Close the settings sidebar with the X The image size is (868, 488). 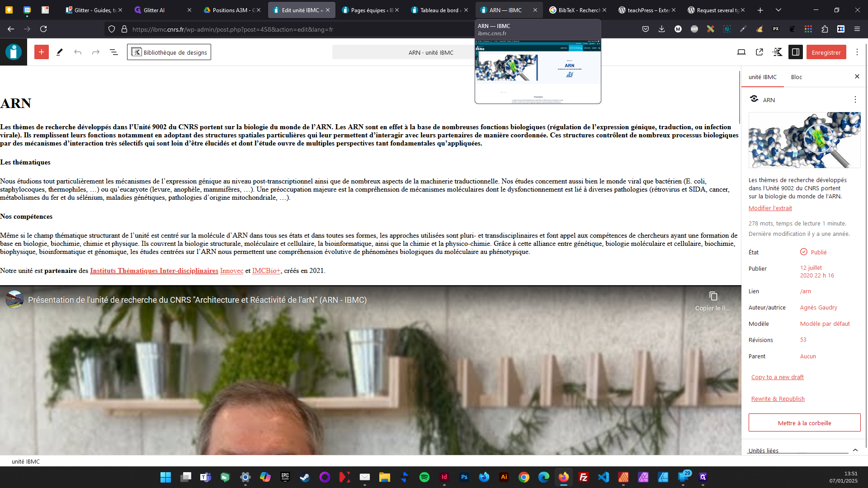[x=857, y=76]
